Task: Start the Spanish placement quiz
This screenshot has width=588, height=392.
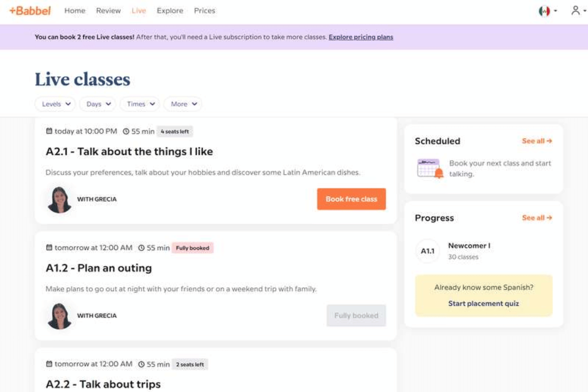Action: pos(484,303)
